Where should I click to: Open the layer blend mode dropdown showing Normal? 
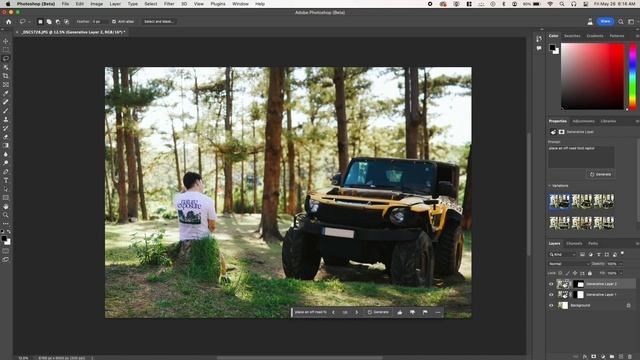[569, 264]
